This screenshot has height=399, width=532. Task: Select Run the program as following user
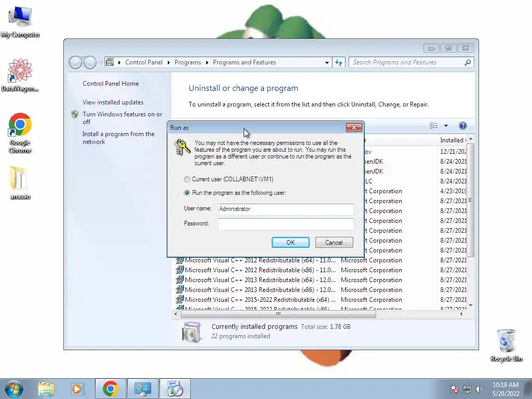187,193
